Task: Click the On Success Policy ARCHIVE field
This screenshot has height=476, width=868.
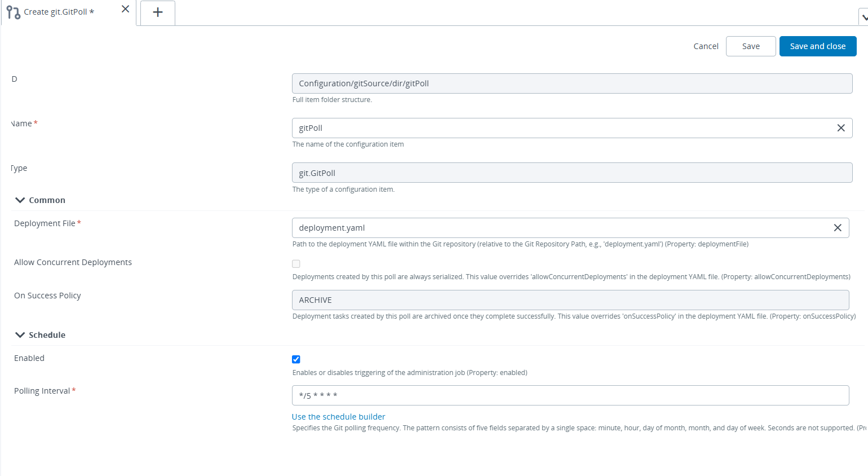Action: 570,300
